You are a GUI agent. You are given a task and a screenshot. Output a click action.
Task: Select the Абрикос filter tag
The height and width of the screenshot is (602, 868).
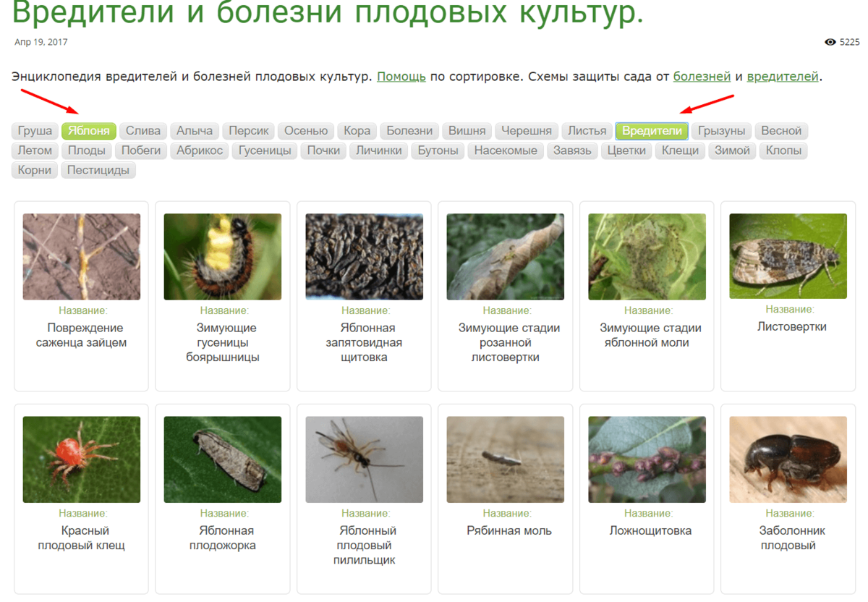tap(200, 150)
